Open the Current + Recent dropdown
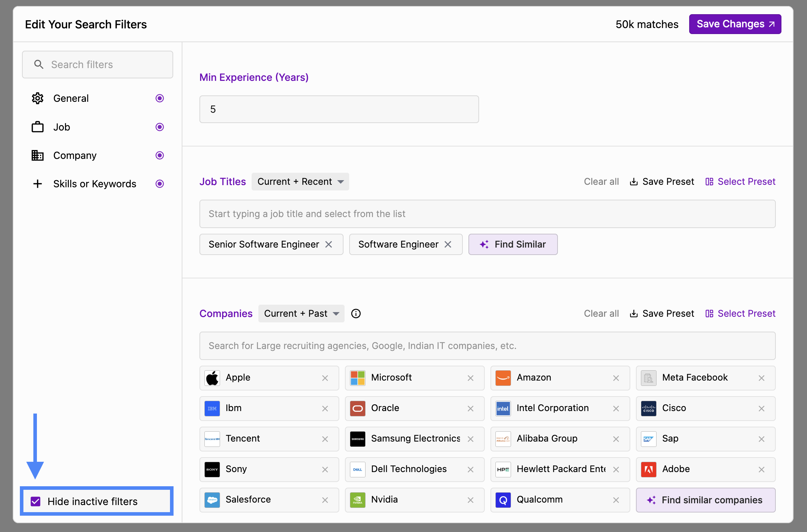This screenshot has height=532, width=807. (300, 182)
